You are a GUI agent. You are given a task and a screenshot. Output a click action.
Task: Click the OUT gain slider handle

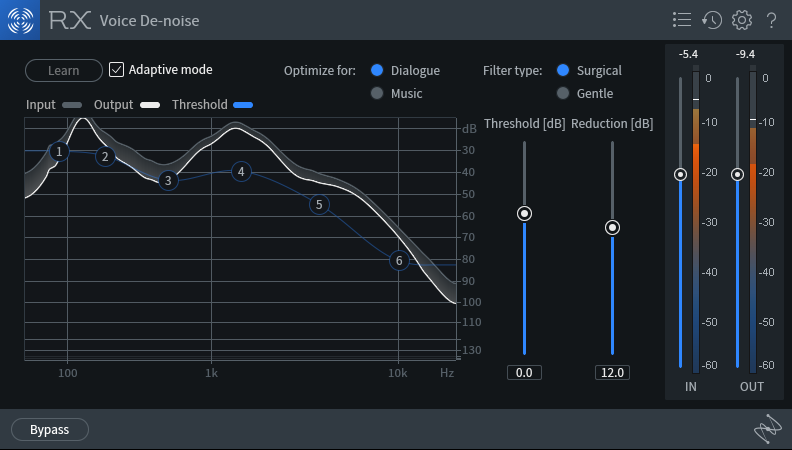pyautogui.click(x=737, y=174)
